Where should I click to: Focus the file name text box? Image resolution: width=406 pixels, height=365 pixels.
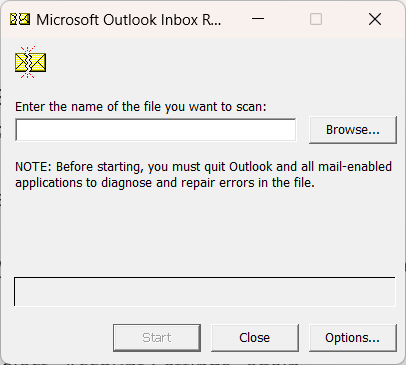click(x=156, y=130)
